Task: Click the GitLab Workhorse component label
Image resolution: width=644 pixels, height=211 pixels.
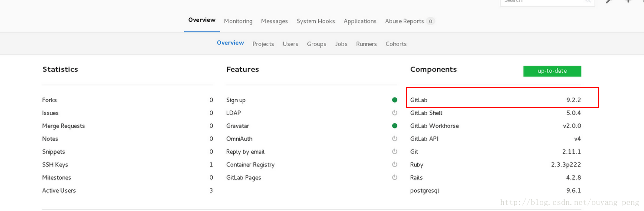Action: click(434, 126)
